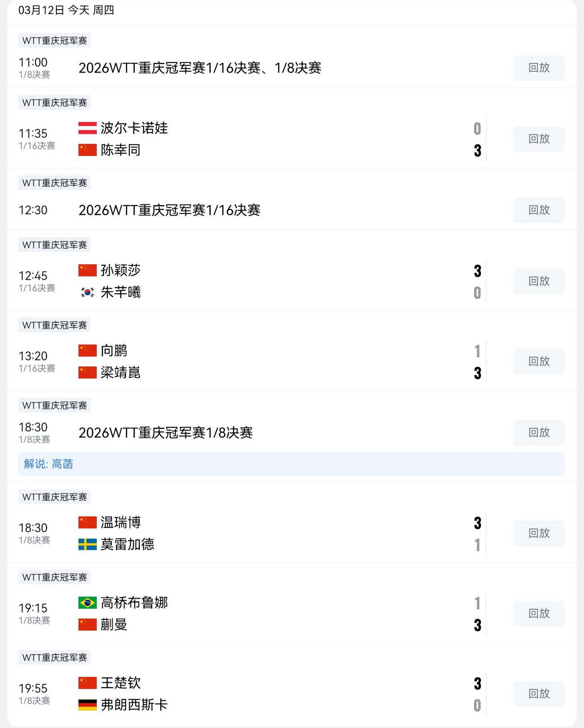Tap the German flag beside 弗朗西斯卡
Image resolution: width=584 pixels, height=728 pixels.
(87, 705)
